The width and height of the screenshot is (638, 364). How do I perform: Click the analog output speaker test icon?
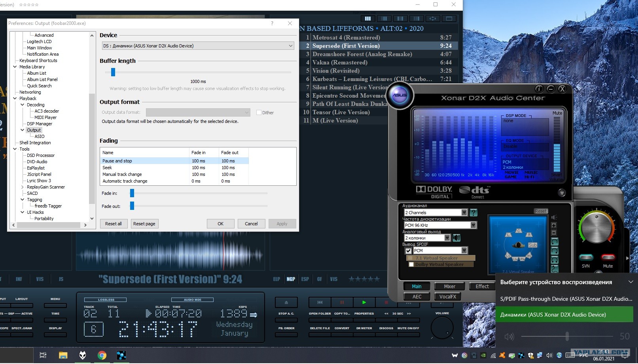coord(456,238)
